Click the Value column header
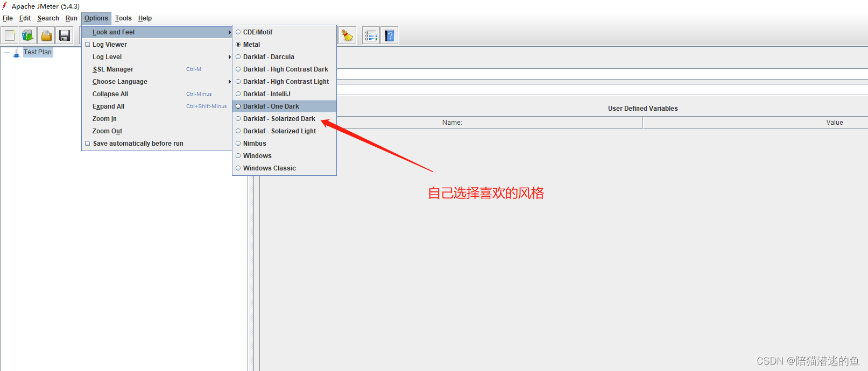Viewport: 868px width, 371px height. tap(835, 123)
